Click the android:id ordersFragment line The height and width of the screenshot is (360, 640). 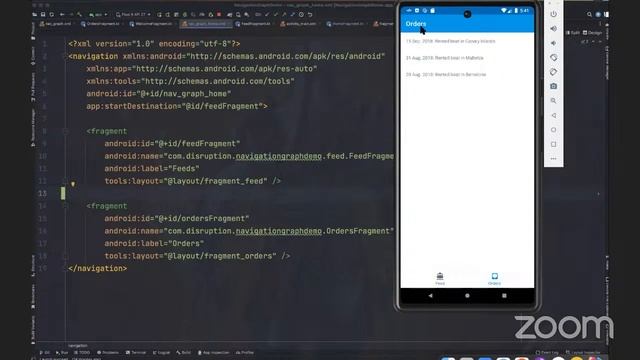tap(177, 219)
